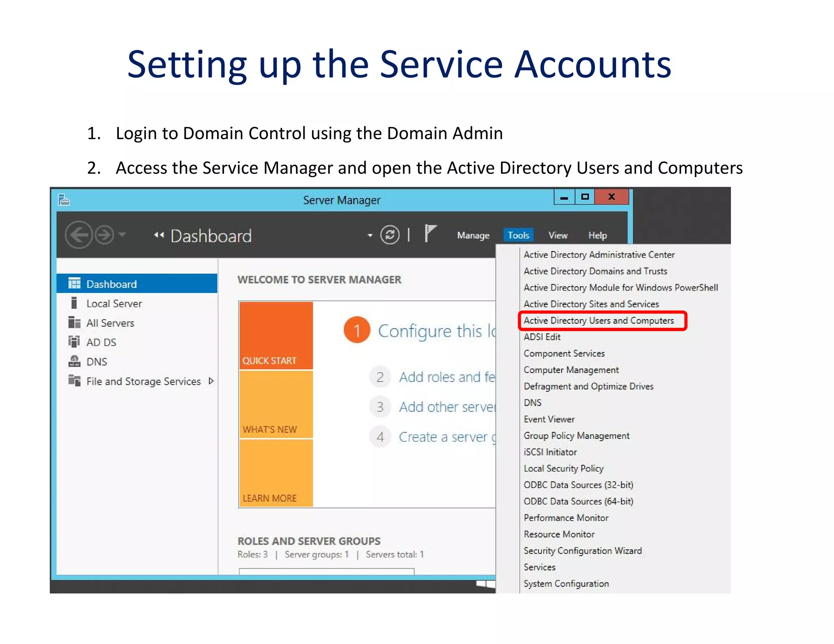834x644 pixels.
Task: Click the ROLES AND SERVER GROUPS heading
Action: [309, 541]
